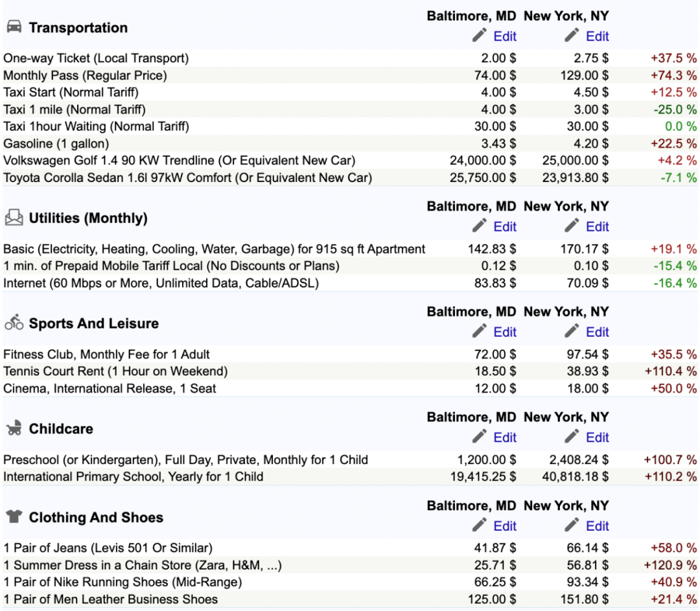Image resolution: width=700 pixels, height=611 pixels.
Task: Click the 40,818.18 $ New York primary school price
Action: [576, 477]
